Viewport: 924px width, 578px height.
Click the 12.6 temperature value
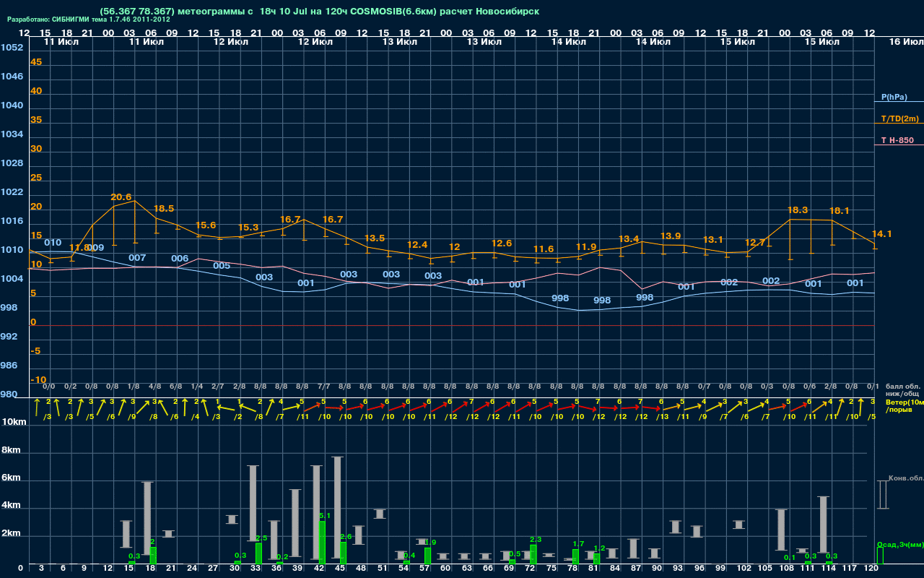click(502, 243)
